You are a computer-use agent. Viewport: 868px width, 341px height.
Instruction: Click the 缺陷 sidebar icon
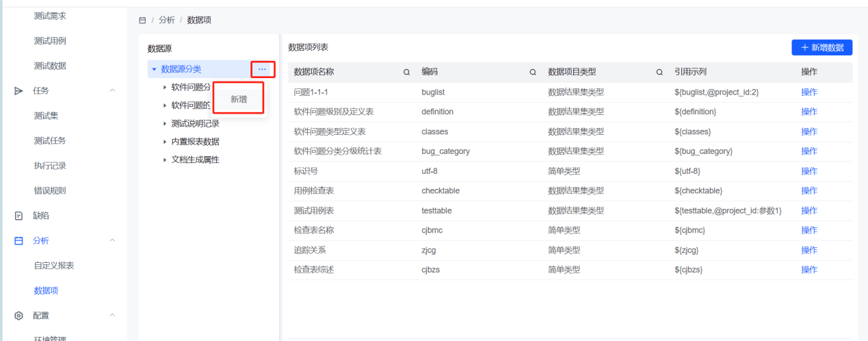click(x=19, y=216)
